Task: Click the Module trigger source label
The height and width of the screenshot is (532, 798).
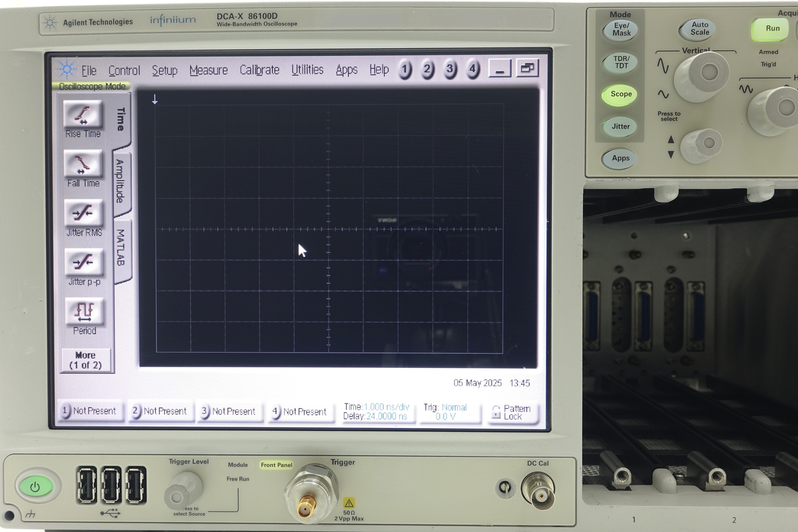Action: pyautogui.click(x=238, y=465)
